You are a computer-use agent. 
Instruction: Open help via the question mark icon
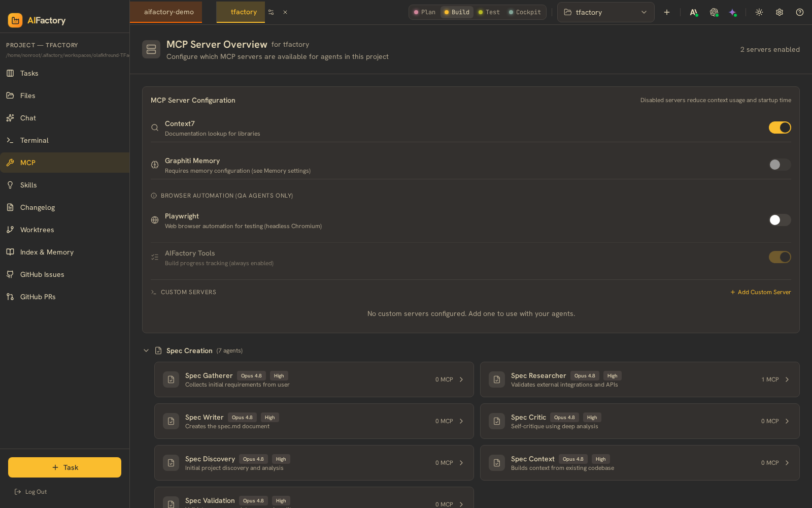(x=800, y=12)
